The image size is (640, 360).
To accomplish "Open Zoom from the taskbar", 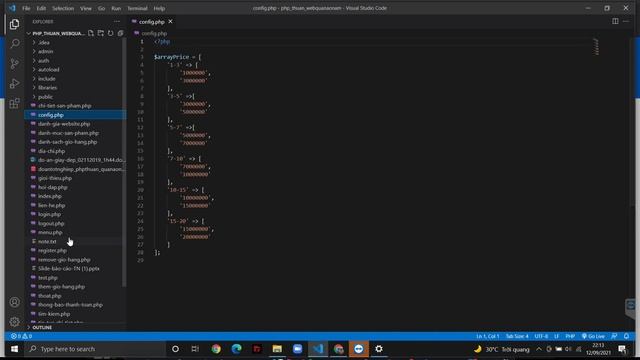I will pos(298,349).
